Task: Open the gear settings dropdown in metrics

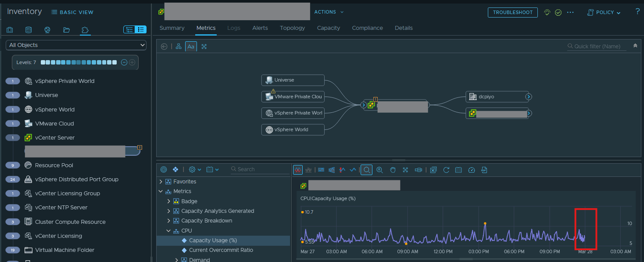Action: coord(195,169)
